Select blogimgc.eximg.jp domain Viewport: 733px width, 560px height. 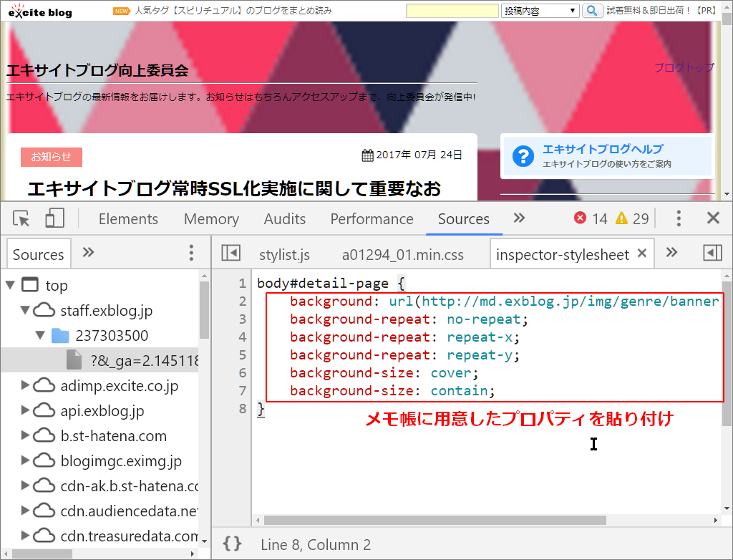(121, 461)
